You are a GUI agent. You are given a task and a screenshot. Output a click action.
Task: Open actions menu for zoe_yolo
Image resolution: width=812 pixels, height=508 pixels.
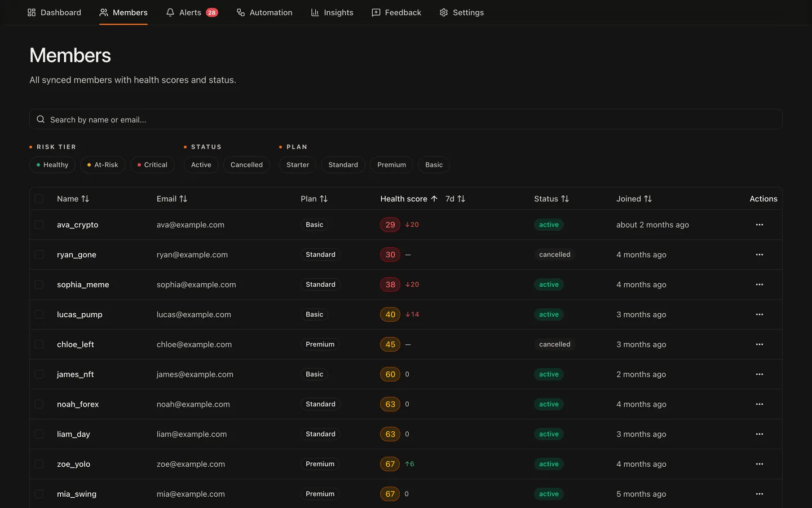[x=759, y=464]
